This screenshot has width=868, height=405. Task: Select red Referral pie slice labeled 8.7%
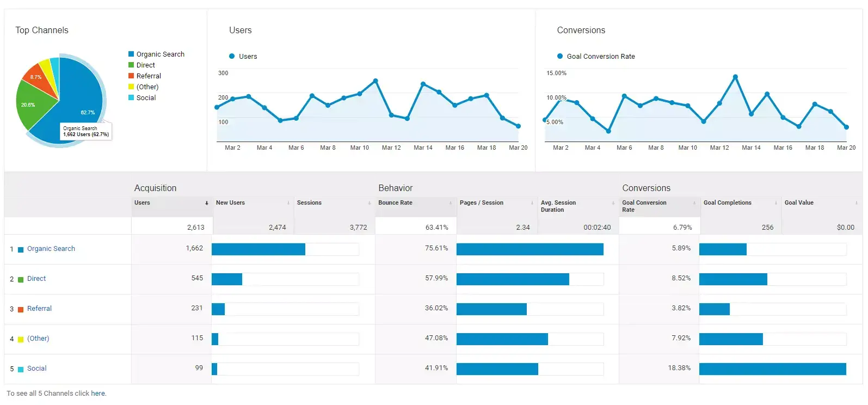38,79
